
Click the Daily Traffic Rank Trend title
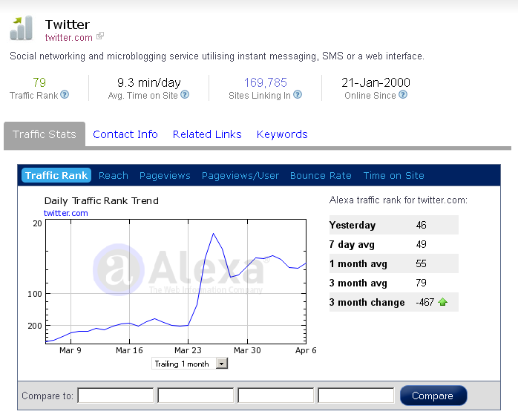tap(102, 201)
